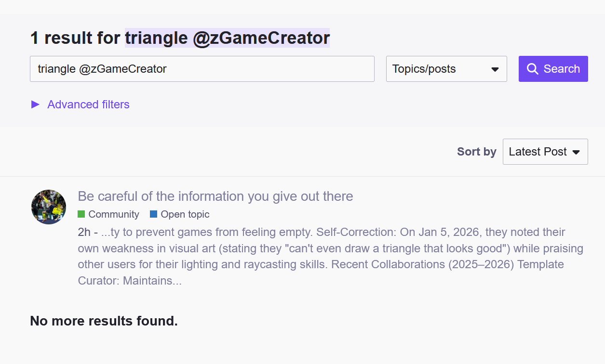Click the caret arrow in Topics/posts box

(x=495, y=69)
